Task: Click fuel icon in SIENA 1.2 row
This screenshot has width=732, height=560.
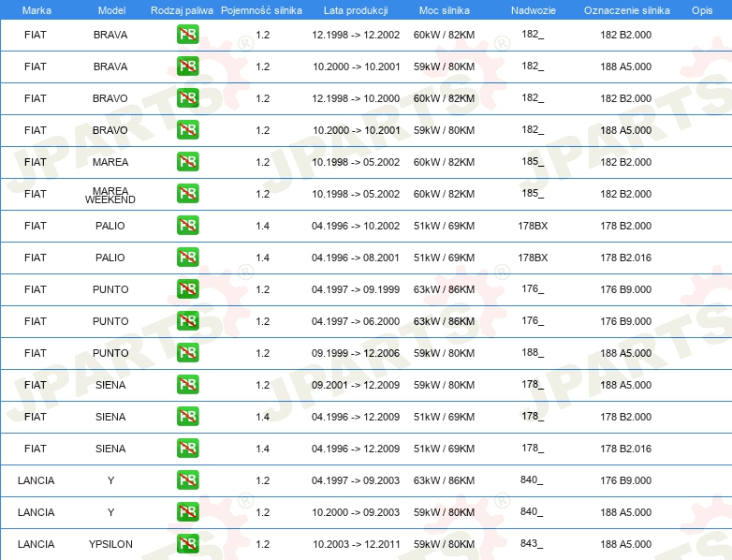Action: tap(187, 384)
